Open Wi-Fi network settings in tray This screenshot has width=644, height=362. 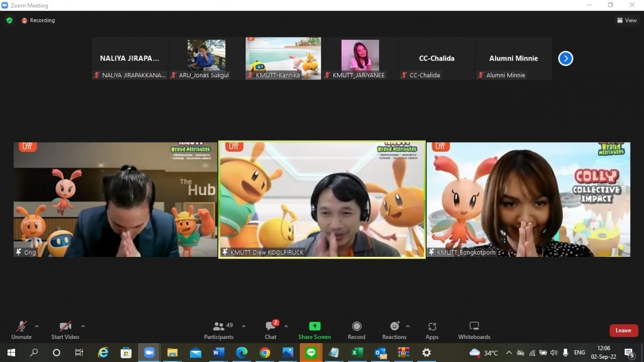(x=532, y=352)
